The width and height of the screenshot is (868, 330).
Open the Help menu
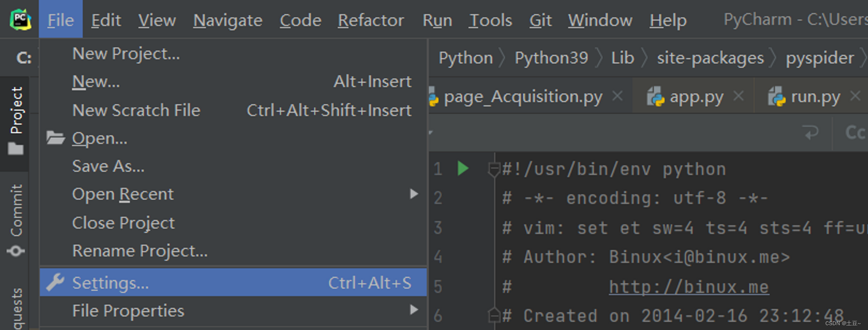668,20
